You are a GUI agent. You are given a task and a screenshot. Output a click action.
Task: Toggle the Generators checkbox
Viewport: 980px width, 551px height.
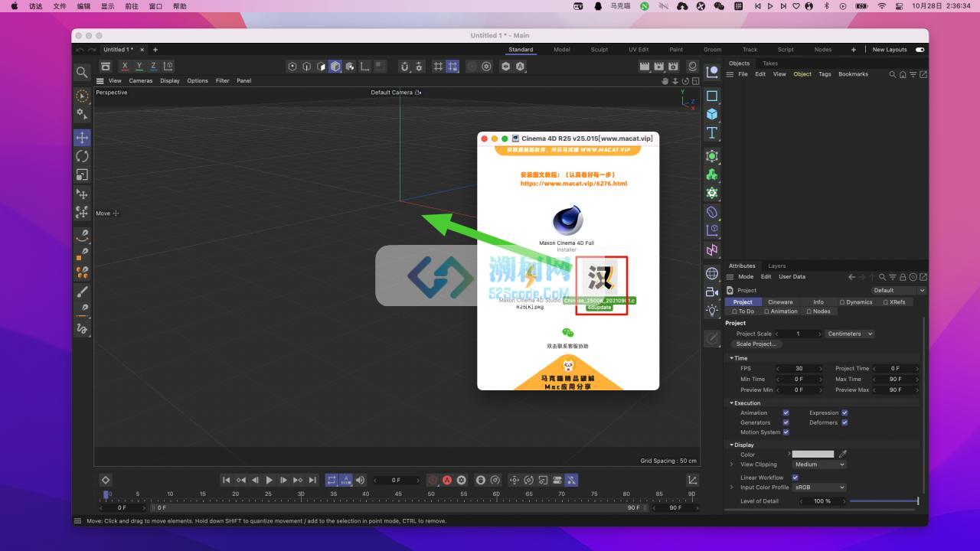(786, 422)
